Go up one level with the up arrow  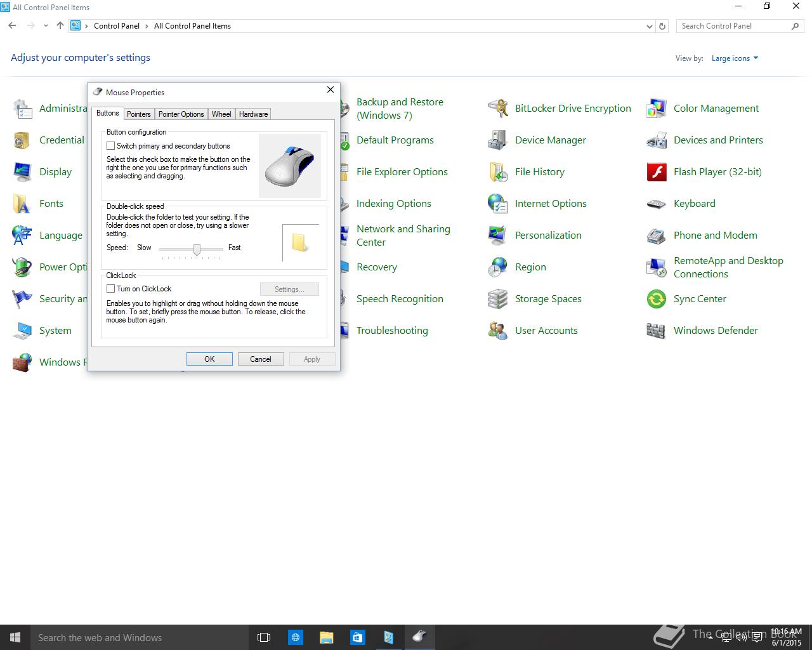click(x=60, y=26)
